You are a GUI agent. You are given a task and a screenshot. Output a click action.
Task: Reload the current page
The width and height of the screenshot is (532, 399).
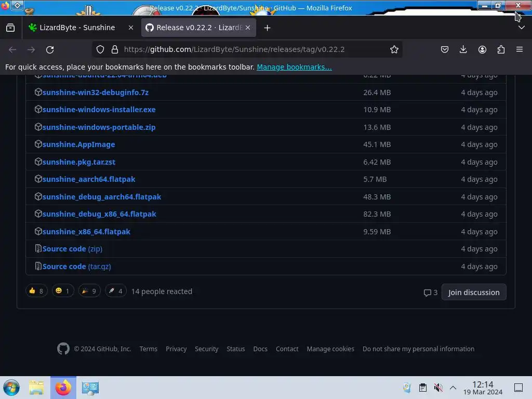pyautogui.click(x=50, y=49)
